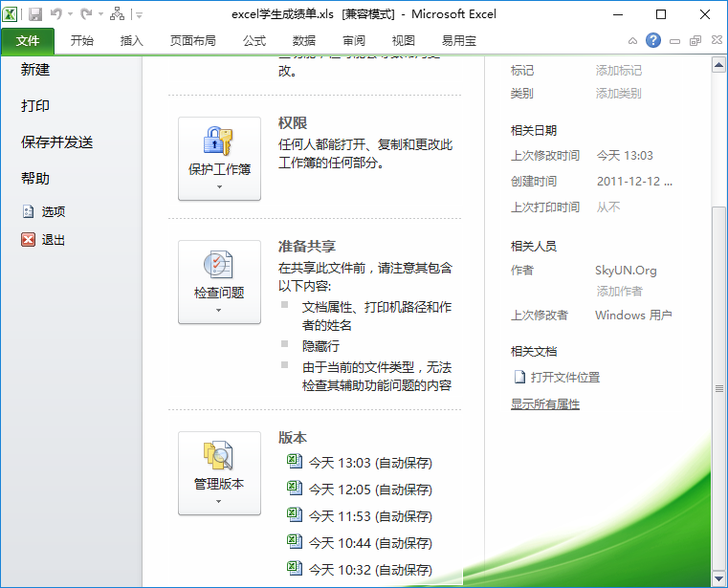This screenshot has width=728, height=588.
Task: Open the Redo history dropdown arrow
Action: [100, 14]
